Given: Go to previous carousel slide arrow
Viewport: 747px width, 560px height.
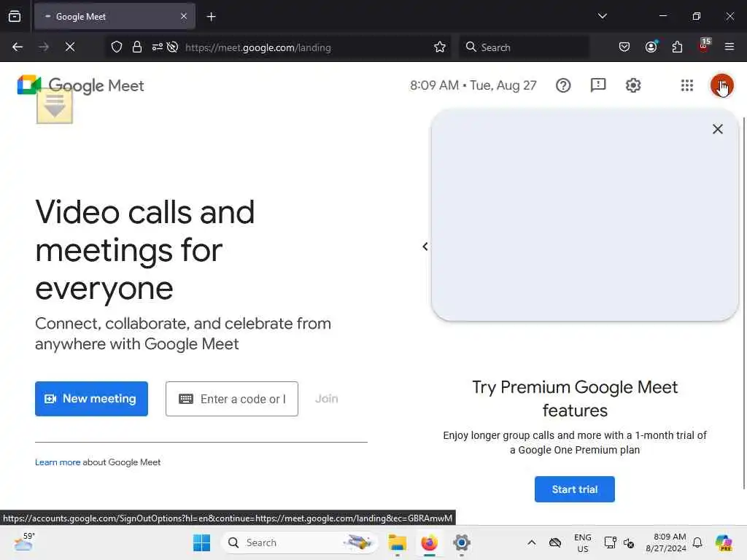Looking at the screenshot, I should click(x=425, y=246).
